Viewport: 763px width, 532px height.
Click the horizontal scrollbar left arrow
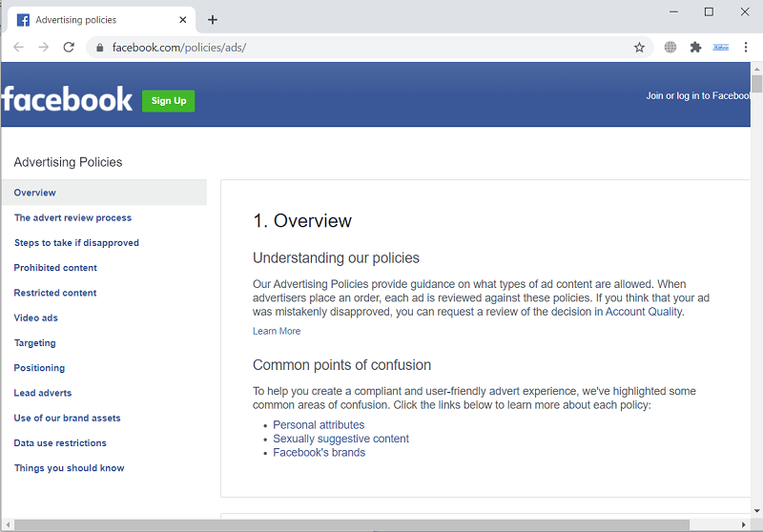pyautogui.click(x=8, y=525)
